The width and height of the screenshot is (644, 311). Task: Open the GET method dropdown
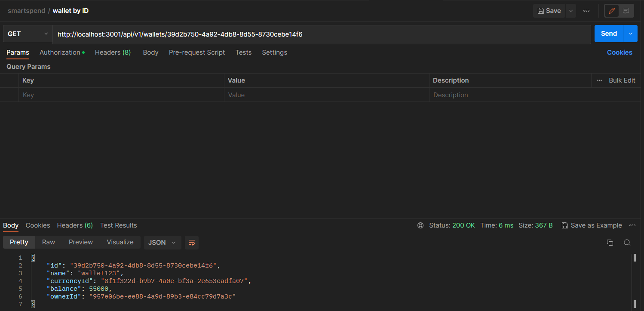tap(28, 33)
